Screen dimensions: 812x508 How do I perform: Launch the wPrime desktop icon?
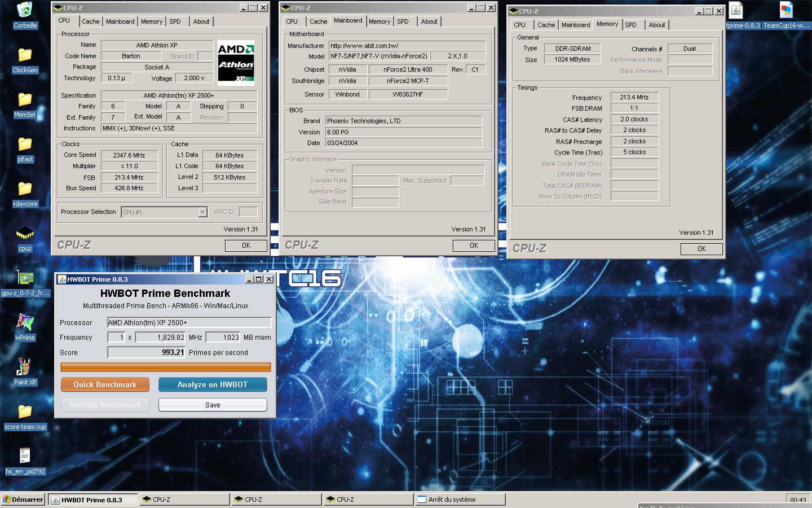(25, 322)
